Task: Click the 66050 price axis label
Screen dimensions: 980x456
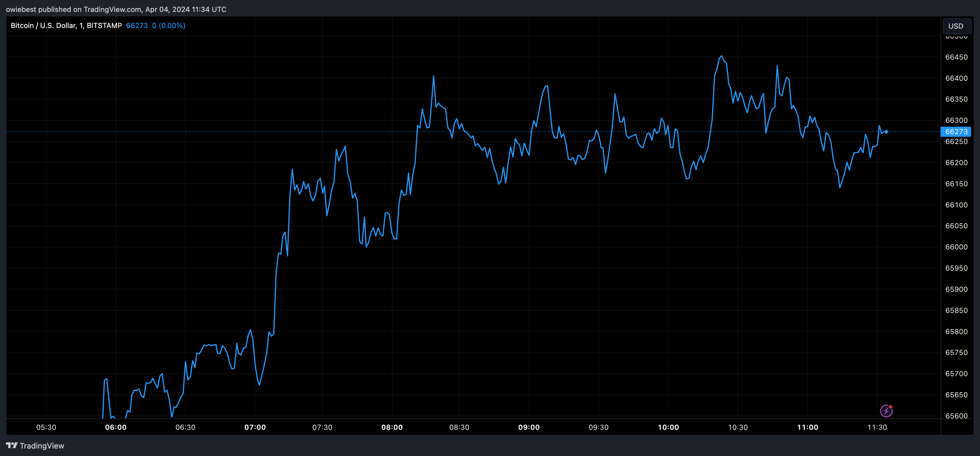Action: coord(956,226)
